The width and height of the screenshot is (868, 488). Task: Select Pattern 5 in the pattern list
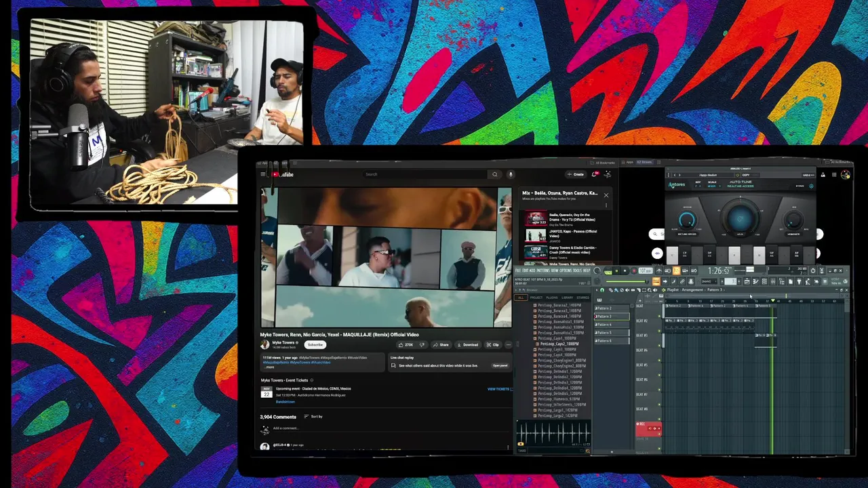(x=612, y=333)
